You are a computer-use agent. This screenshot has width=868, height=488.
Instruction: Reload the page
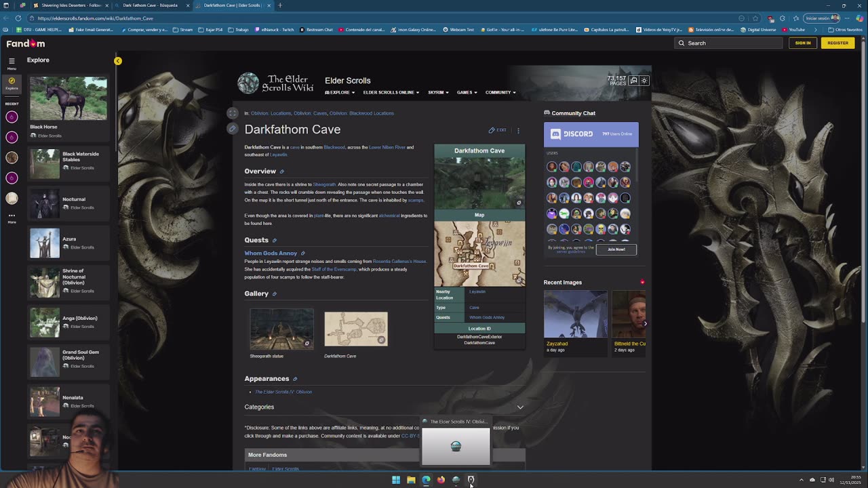18,18
